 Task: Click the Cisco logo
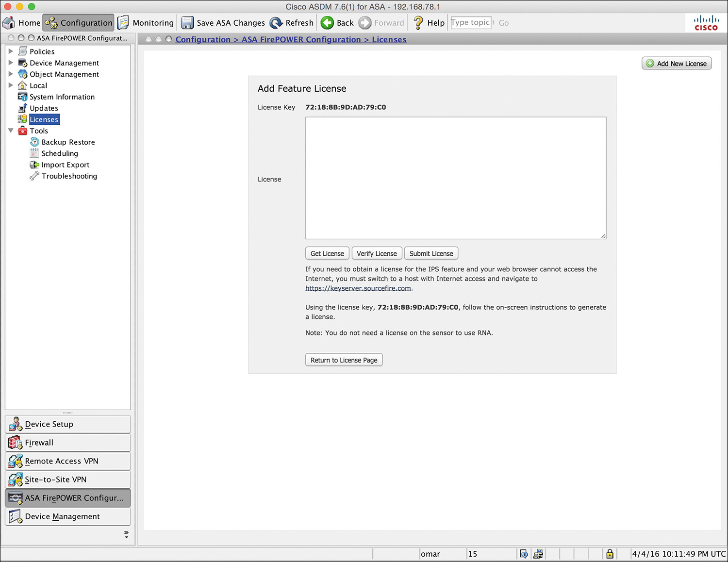pyautogui.click(x=706, y=23)
